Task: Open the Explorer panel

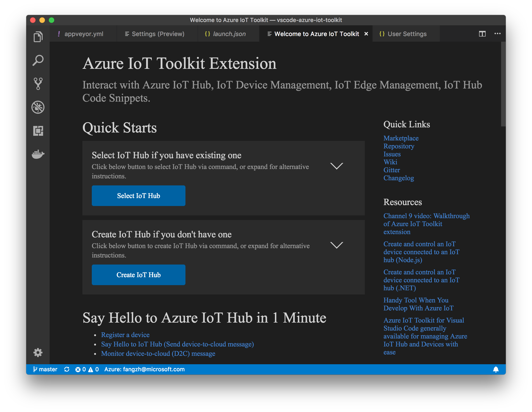Action: click(38, 36)
